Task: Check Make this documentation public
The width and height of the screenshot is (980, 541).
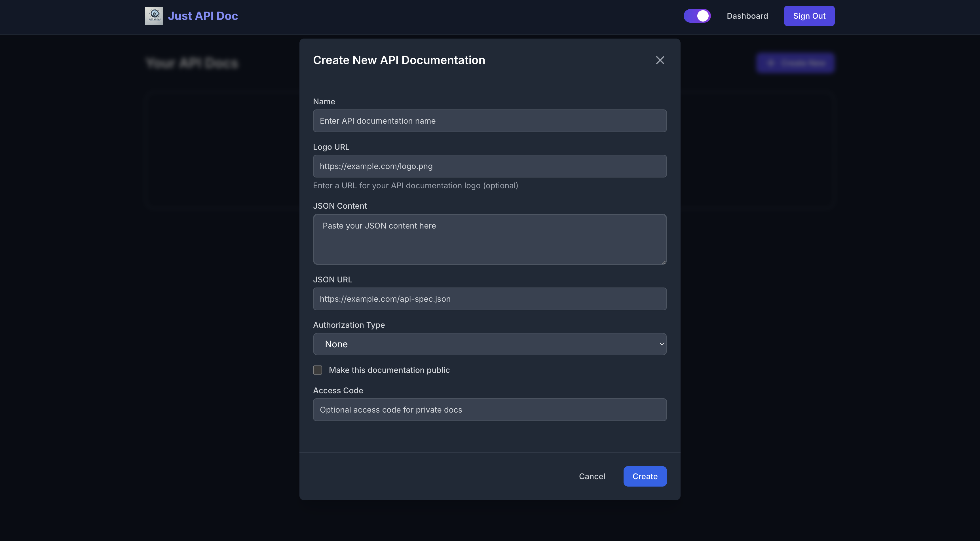Action: tap(318, 370)
